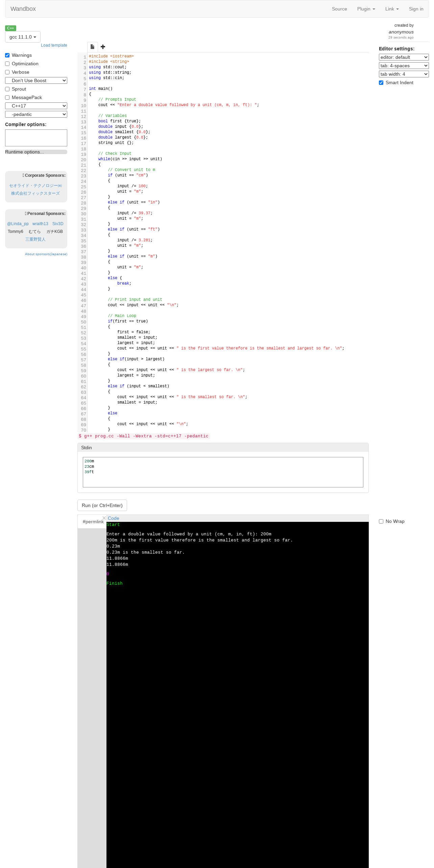Open the Plugin menu

coord(366,9)
